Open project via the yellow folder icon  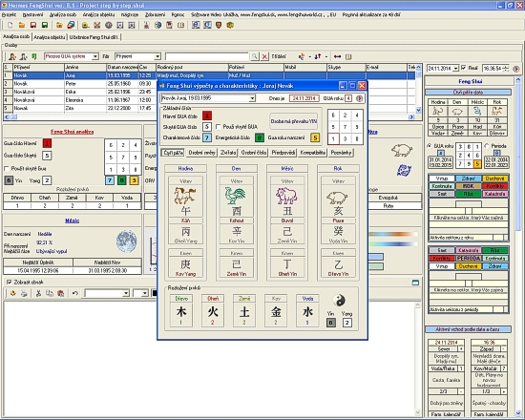coord(22,25)
